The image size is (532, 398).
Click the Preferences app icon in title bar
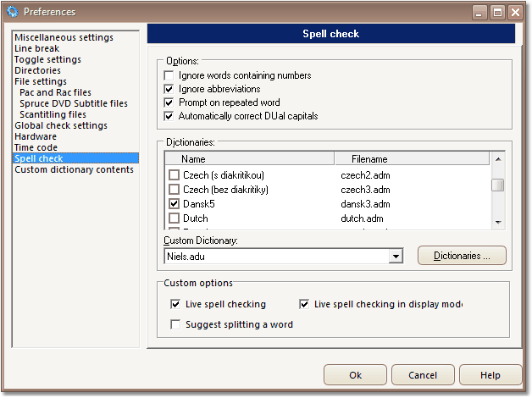[x=12, y=12]
